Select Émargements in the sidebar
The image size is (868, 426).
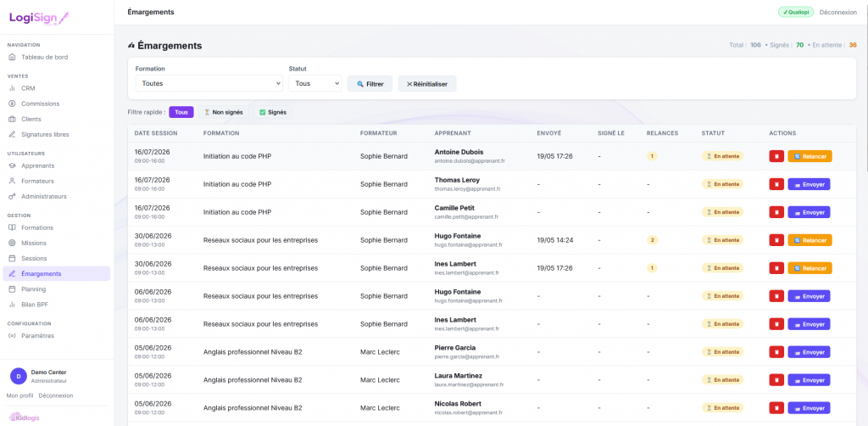tap(57, 273)
